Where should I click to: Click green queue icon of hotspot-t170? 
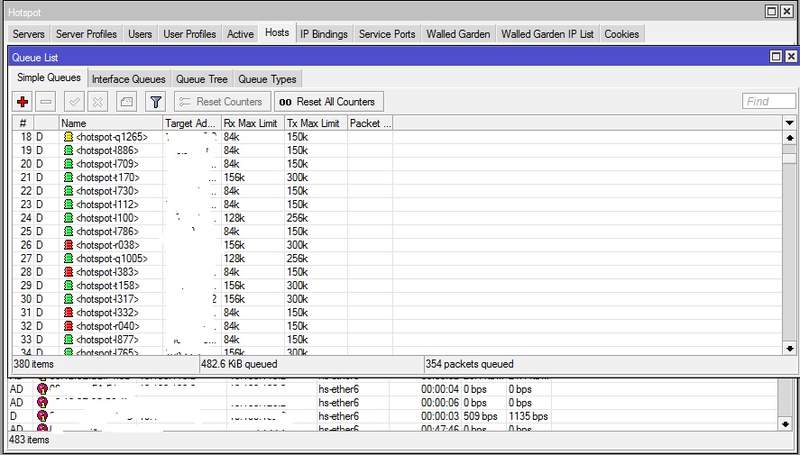(68, 178)
